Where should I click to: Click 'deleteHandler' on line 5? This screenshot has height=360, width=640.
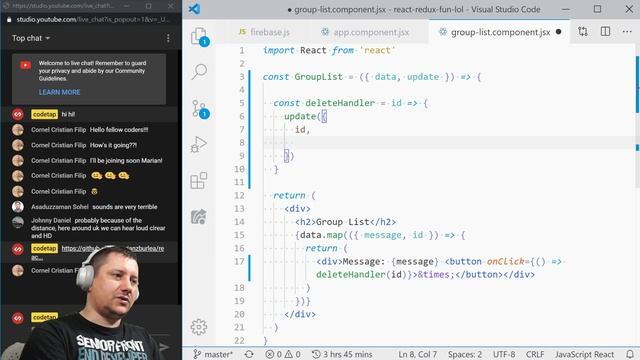click(x=340, y=103)
